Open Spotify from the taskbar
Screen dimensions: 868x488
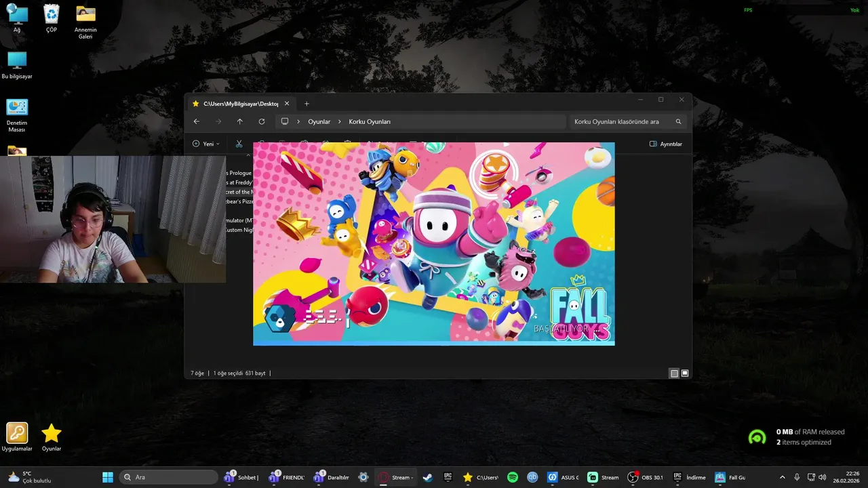(513, 477)
